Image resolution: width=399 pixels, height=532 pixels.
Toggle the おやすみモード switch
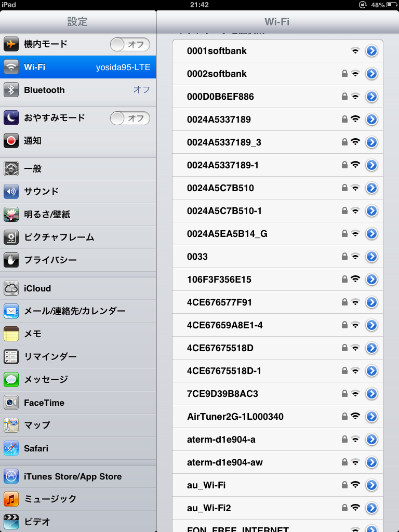[x=130, y=118]
